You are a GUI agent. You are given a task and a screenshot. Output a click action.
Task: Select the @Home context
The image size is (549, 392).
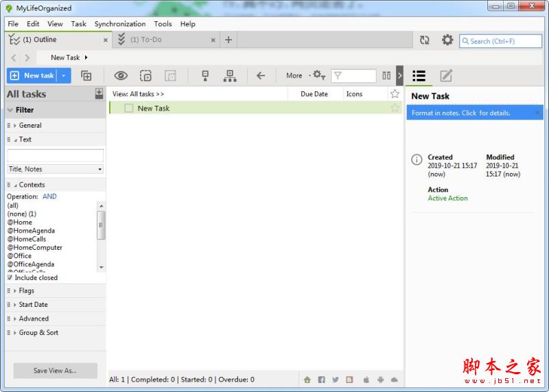pyautogui.click(x=20, y=222)
